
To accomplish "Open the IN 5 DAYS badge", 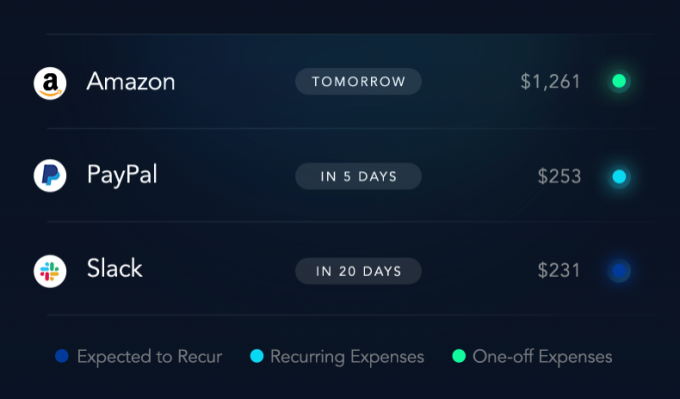I will coord(358,176).
